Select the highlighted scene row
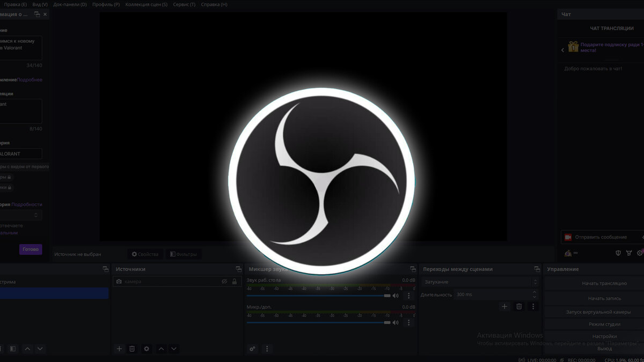Screen dimensions: 644x362 [x=54, y=293]
